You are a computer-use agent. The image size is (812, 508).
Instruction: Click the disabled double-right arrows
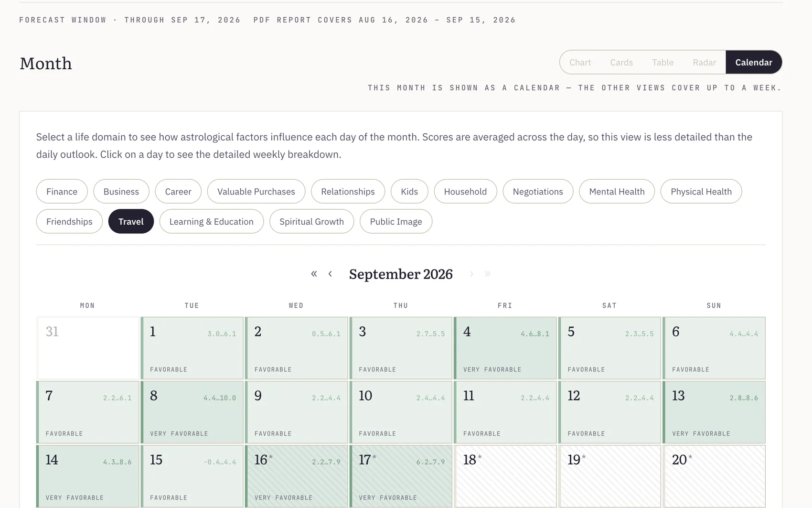(x=488, y=274)
